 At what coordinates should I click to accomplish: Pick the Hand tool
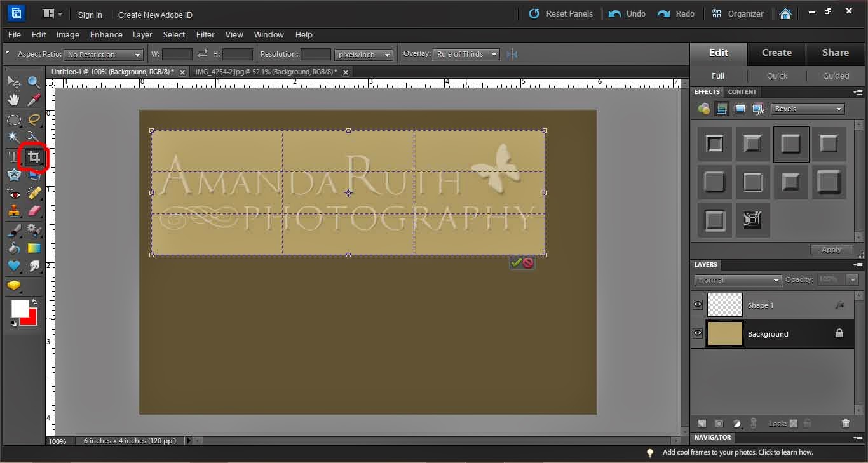pyautogui.click(x=14, y=100)
